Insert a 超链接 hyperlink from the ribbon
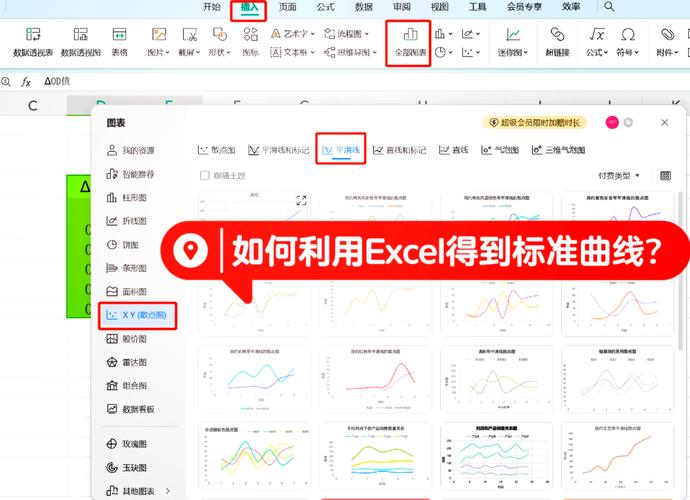 pyautogui.click(x=558, y=42)
